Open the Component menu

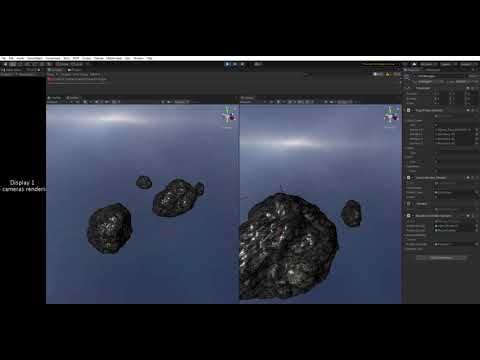[x=53, y=58]
